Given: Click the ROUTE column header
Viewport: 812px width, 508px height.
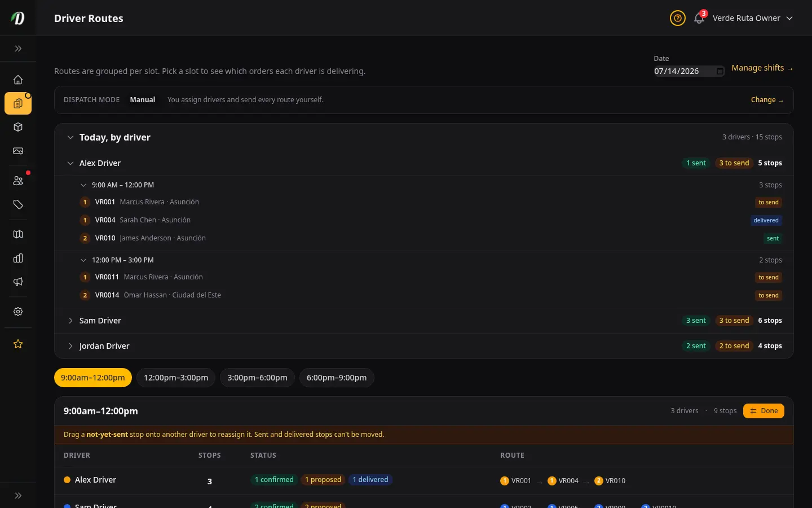Looking at the screenshot, I should [x=512, y=456].
